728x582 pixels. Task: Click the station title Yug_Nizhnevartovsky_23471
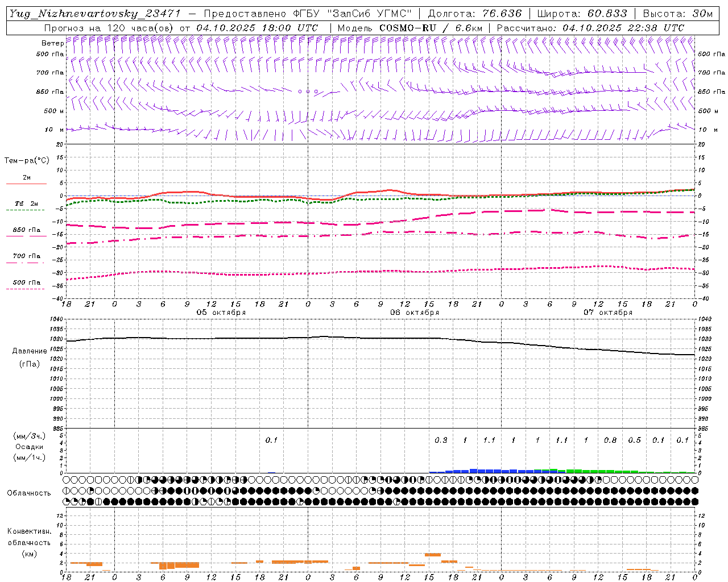94,14
